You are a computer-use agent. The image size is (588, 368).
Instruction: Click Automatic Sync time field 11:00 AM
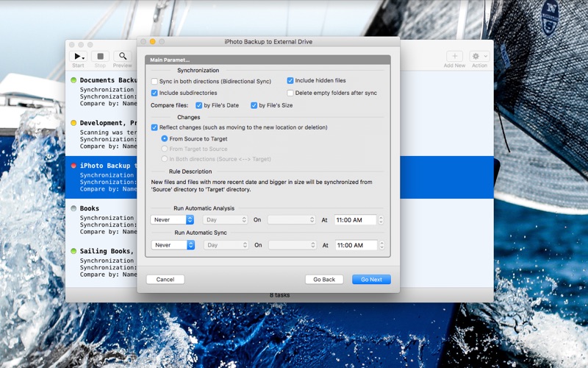pos(356,245)
